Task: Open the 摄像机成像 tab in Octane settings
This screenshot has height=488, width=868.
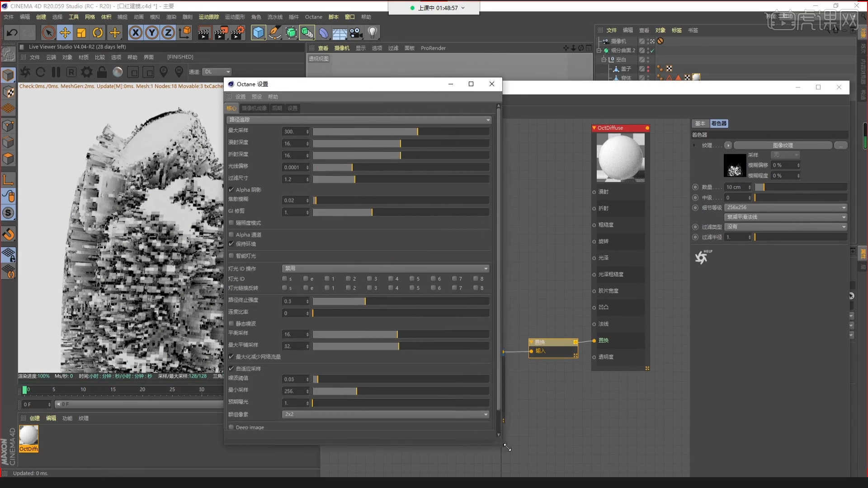Action: pyautogui.click(x=254, y=108)
